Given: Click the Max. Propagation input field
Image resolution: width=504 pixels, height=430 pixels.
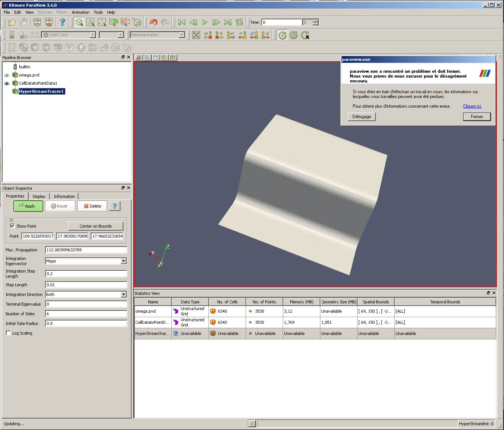Looking at the screenshot, I should tap(86, 250).
